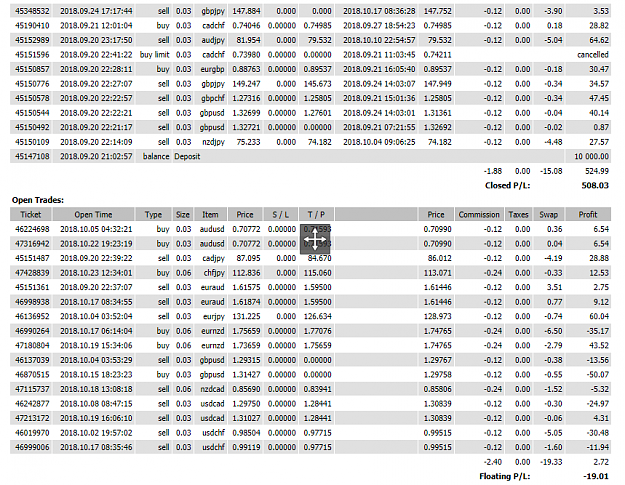Select the 'Floating P/L:' label
The image size is (625, 485).
(x=505, y=476)
